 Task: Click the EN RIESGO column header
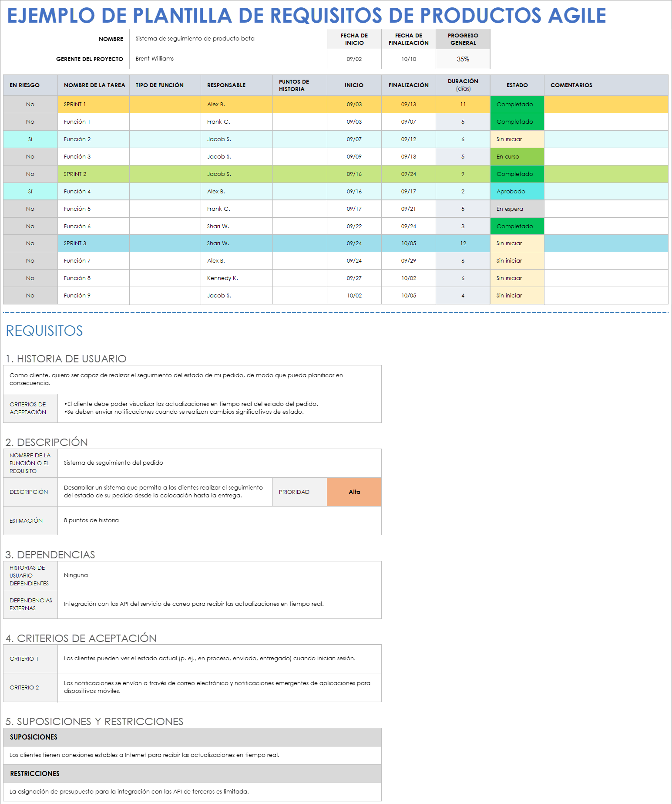tap(30, 85)
